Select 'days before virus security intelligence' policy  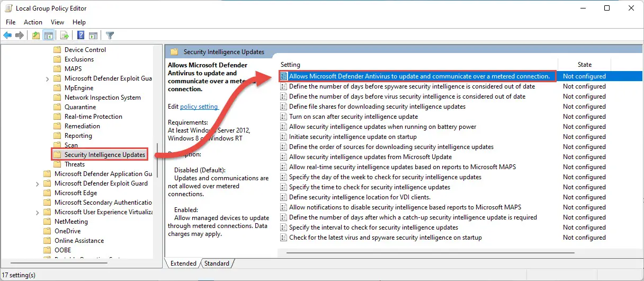[x=407, y=96]
